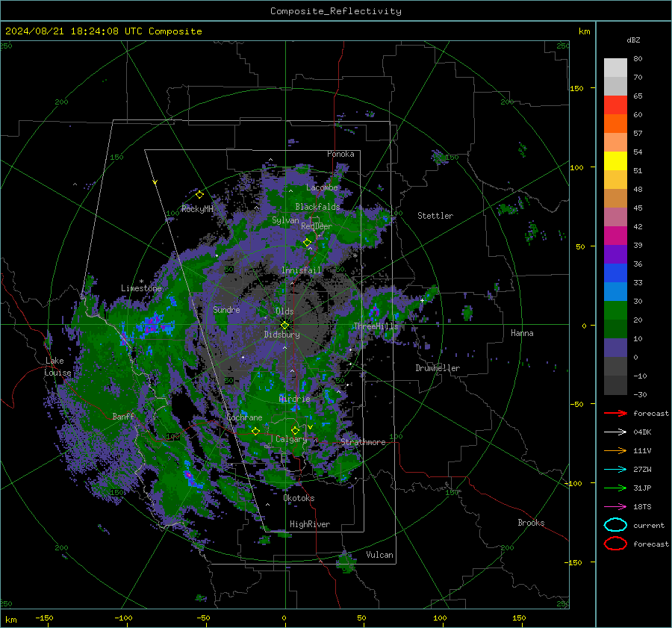Image resolution: width=672 pixels, height=628 pixels.
Task: Click the cyan 'current' ellipse legend symbol
Action: click(615, 525)
